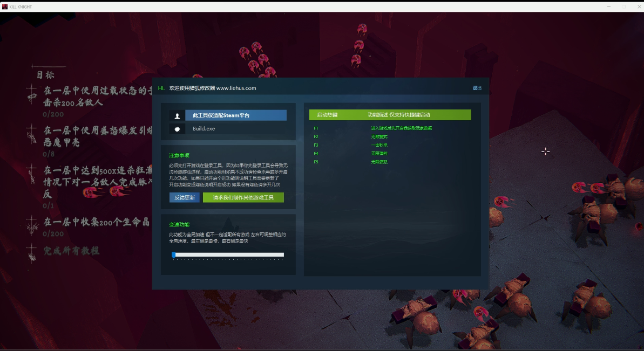
Task: Click the 0/1 progress counter
Action: 48,205
